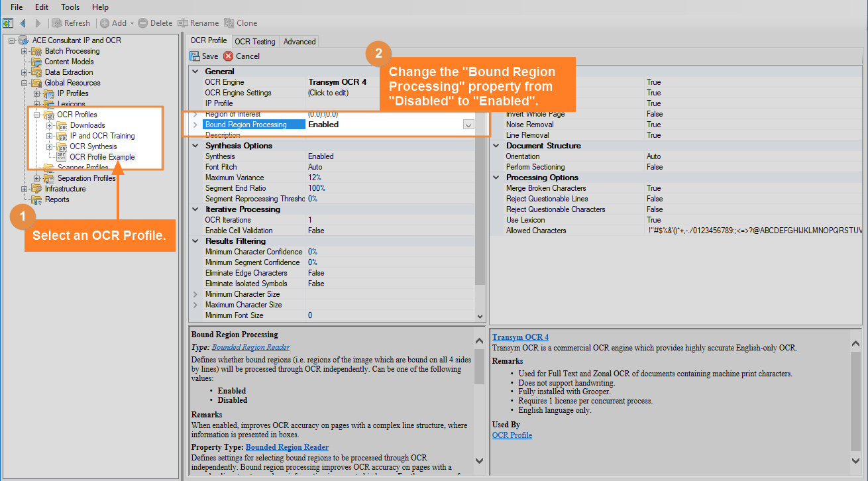This screenshot has width=868, height=481.
Task: Expand the Maximum Character Size property
Action: 195,305
